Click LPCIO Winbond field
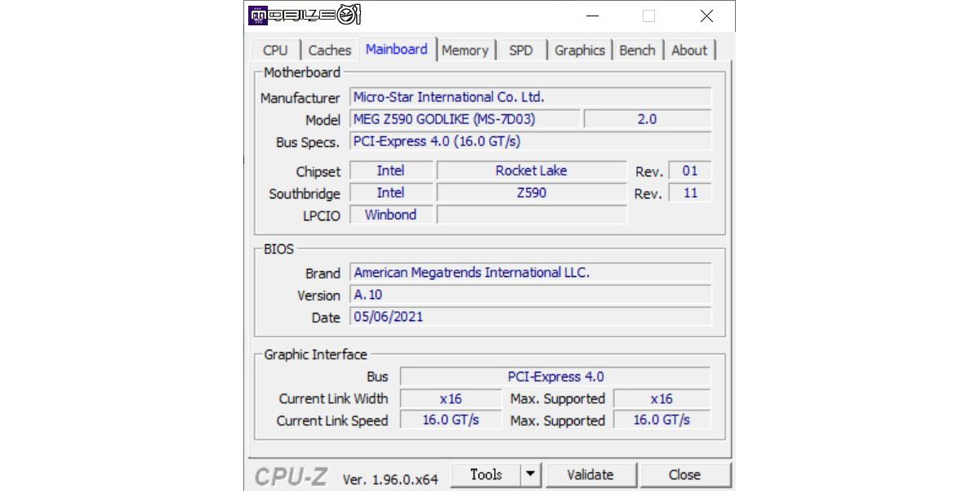 click(391, 215)
